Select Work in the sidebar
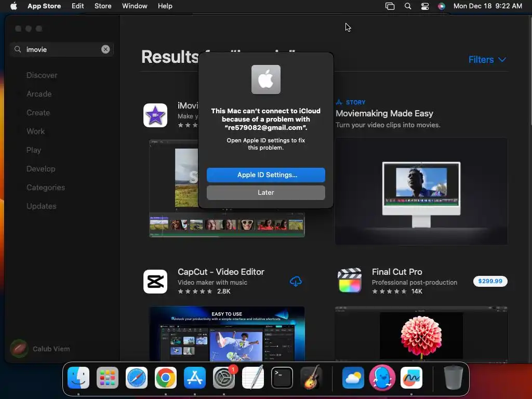The image size is (532, 399). [x=36, y=131]
